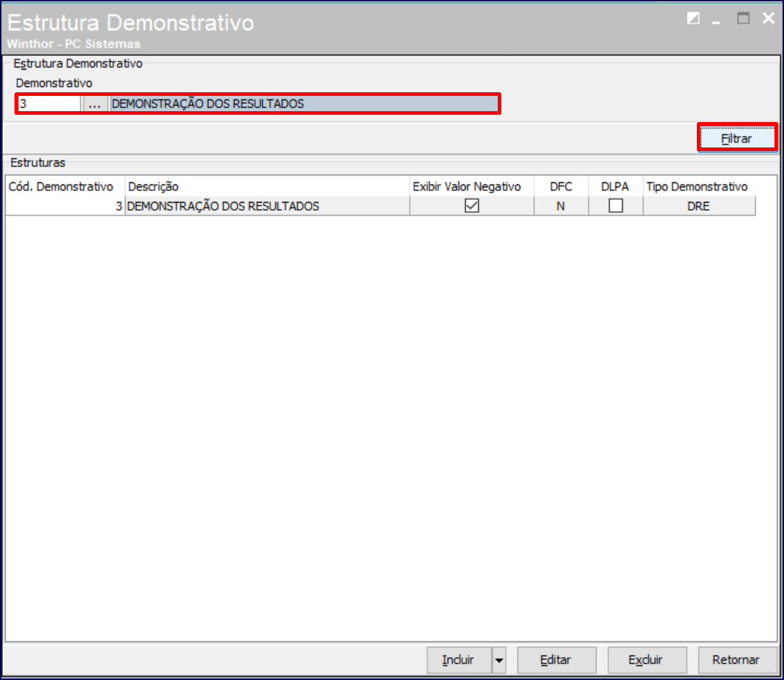
Task: Click the Retornar button
Action: (737, 660)
